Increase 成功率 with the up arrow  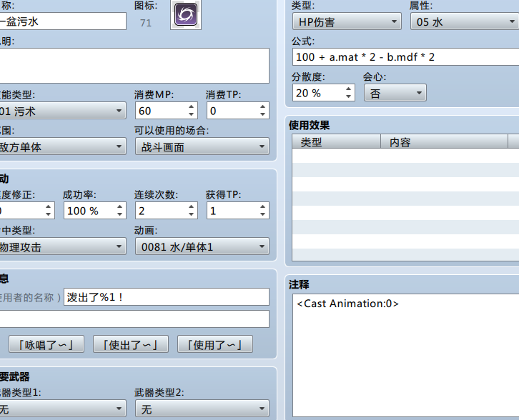(x=120, y=206)
